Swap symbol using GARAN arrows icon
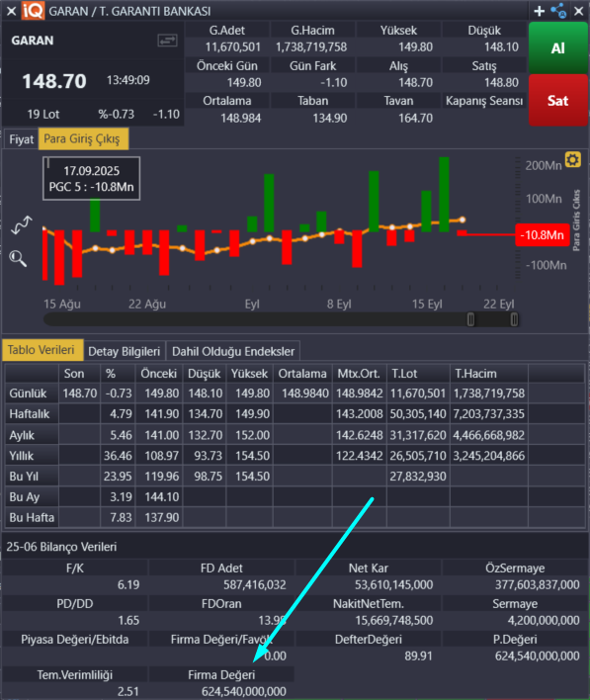The image size is (590, 700). [167, 41]
